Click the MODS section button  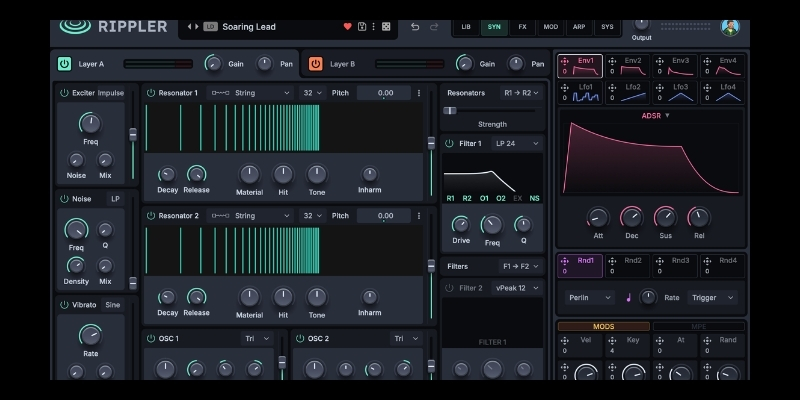click(604, 327)
